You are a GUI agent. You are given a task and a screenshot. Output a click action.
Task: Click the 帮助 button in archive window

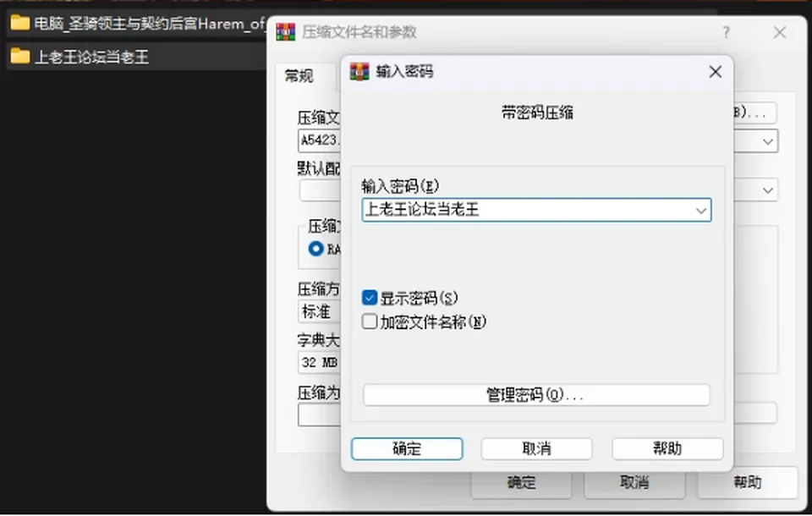coord(747,483)
